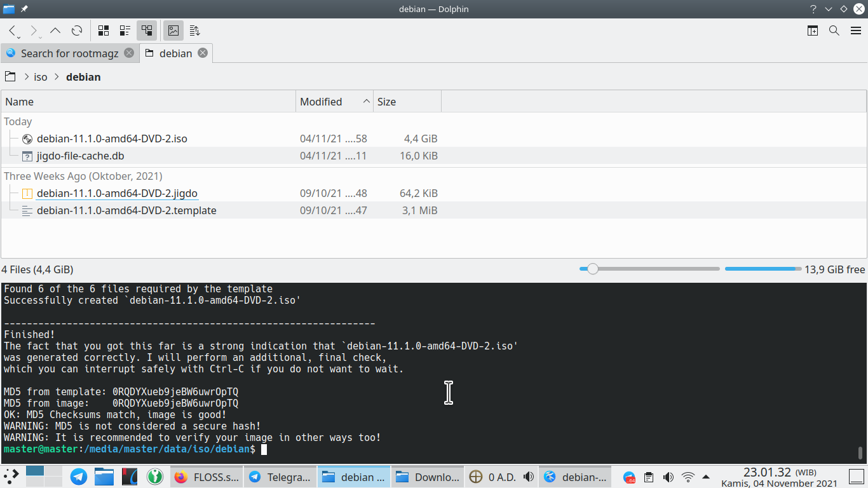The width and height of the screenshot is (868, 488).
Task: Expand the chevron before iso in breadcrumb
Action: pyautogui.click(x=27, y=77)
